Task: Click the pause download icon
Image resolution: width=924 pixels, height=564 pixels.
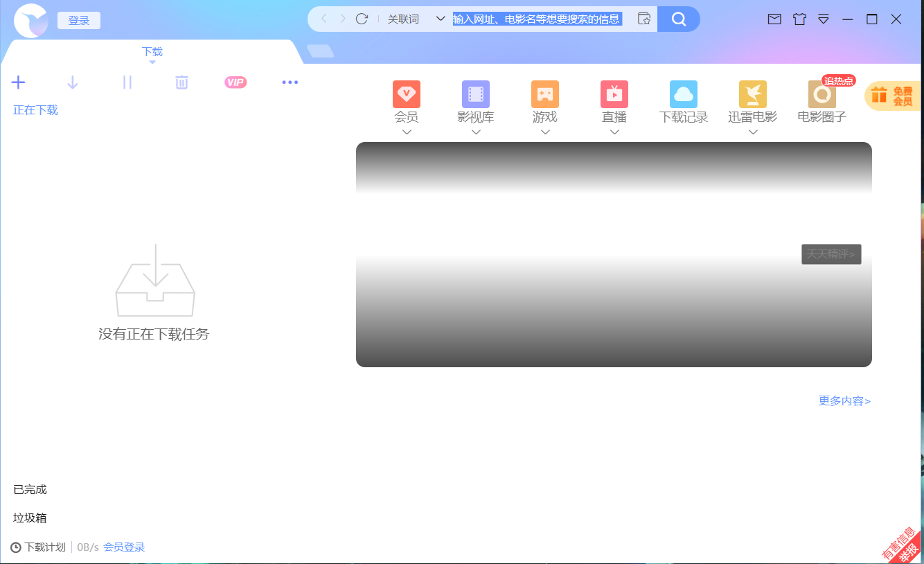Action: pos(127,82)
